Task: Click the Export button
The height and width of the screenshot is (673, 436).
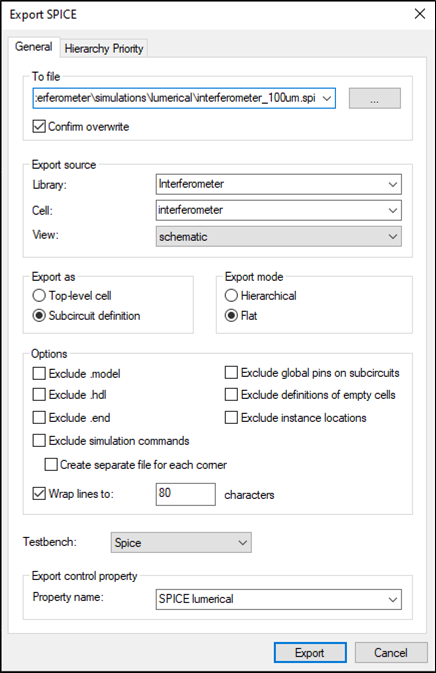Action: click(310, 653)
